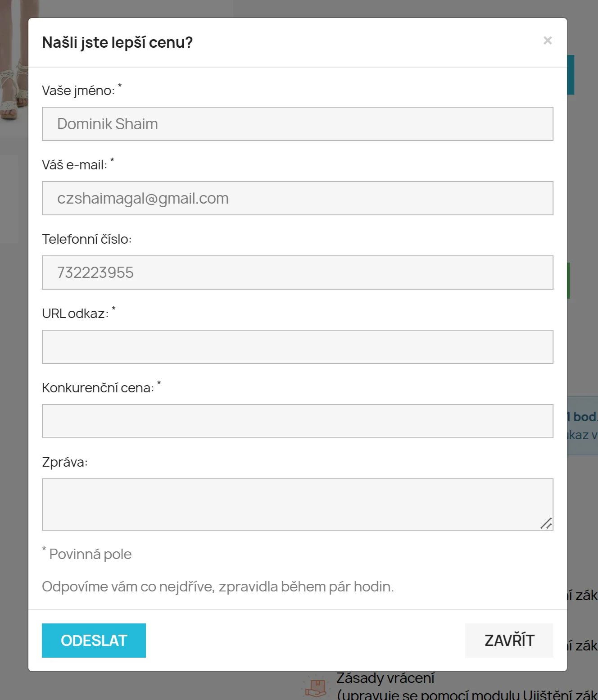Click the "Konkurenční cena:" label
Screen dimensions: 598x700
98,388
